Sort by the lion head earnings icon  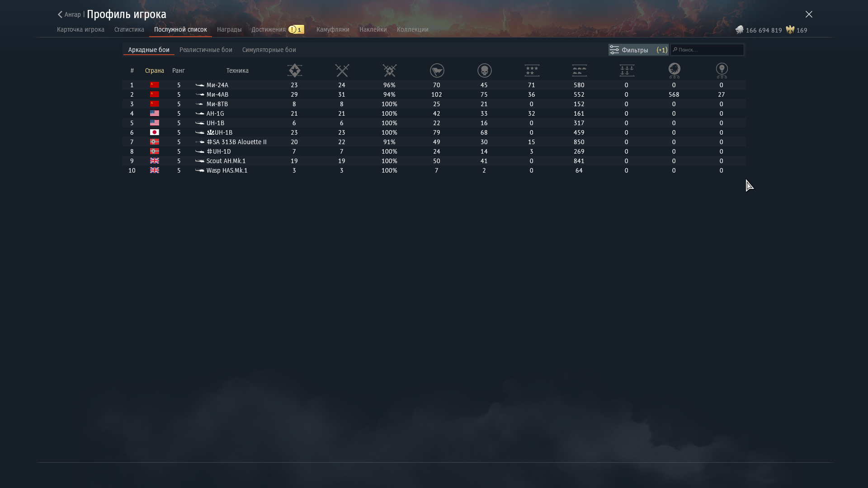pyautogui.click(x=674, y=70)
